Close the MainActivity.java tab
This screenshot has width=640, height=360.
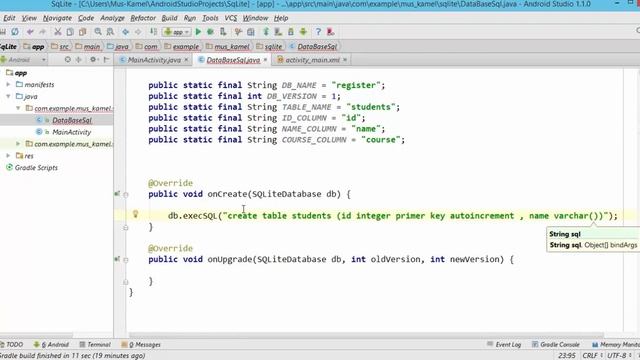tap(186, 60)
